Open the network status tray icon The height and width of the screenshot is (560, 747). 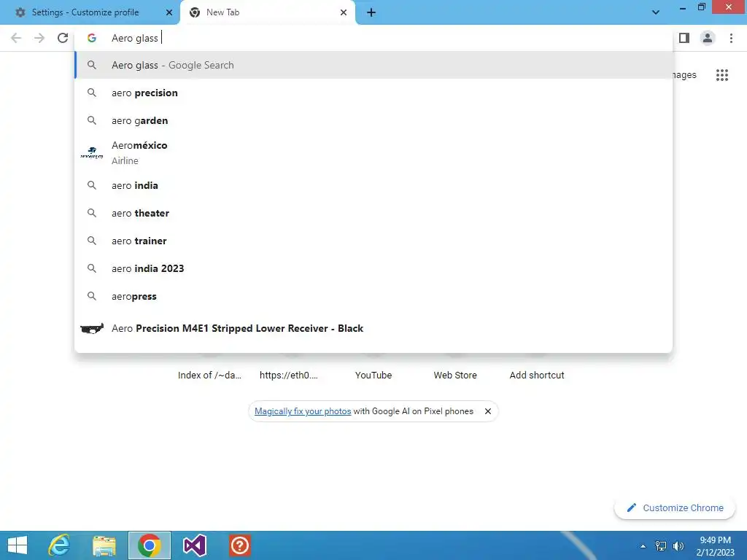(661, 546)
